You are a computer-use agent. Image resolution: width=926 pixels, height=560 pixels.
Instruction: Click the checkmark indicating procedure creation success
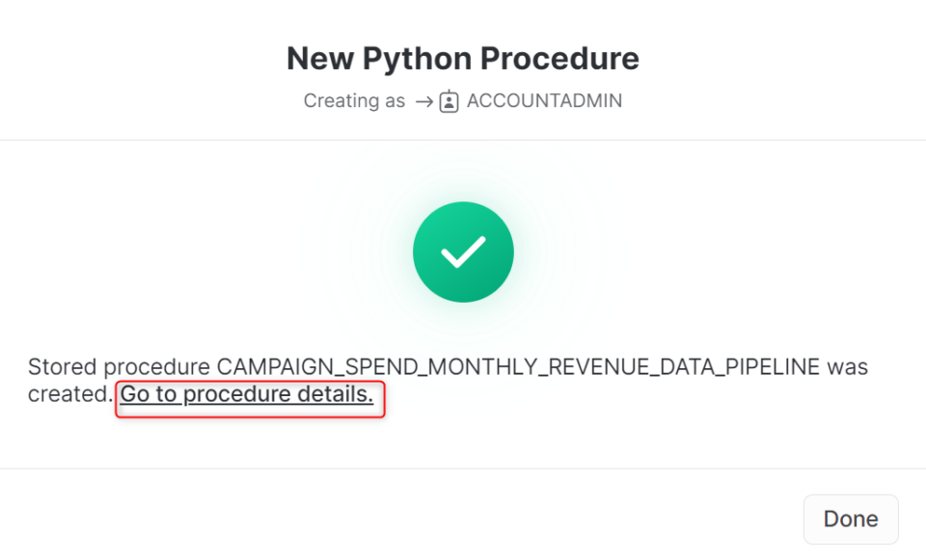[x=463, y=251]
